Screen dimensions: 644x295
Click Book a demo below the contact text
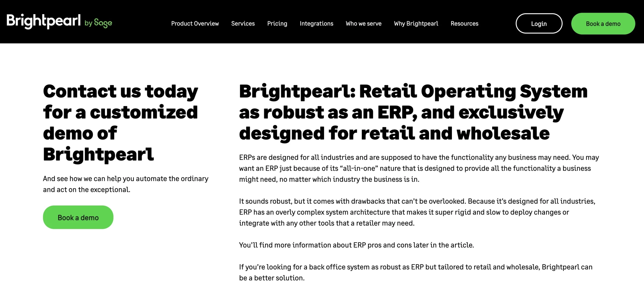point(78,217)
